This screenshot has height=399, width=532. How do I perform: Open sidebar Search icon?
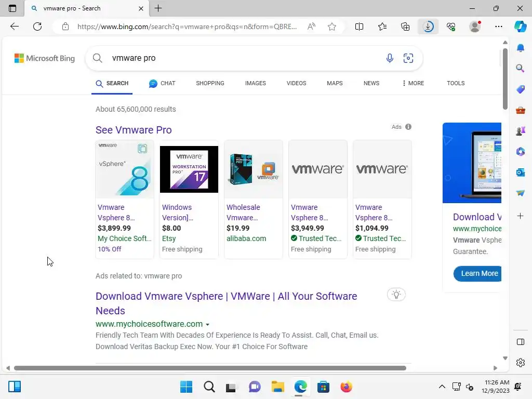coord(521,68)
